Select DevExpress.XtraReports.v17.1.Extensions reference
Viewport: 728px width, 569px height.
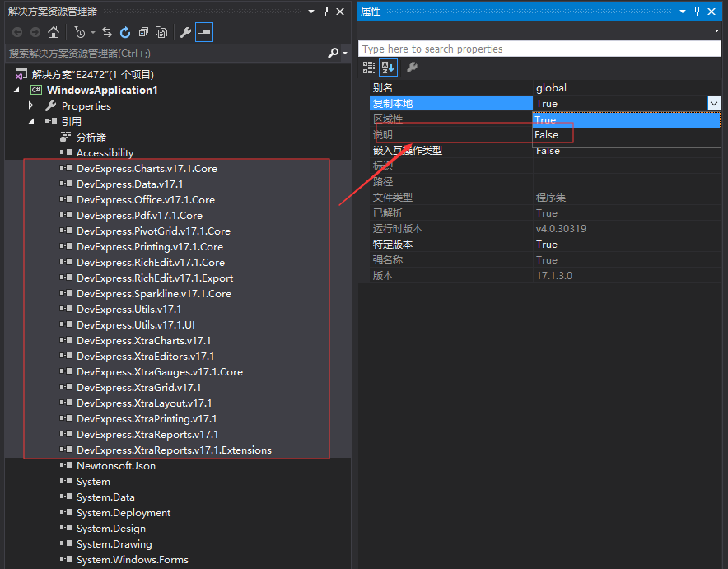coord(174,450)
